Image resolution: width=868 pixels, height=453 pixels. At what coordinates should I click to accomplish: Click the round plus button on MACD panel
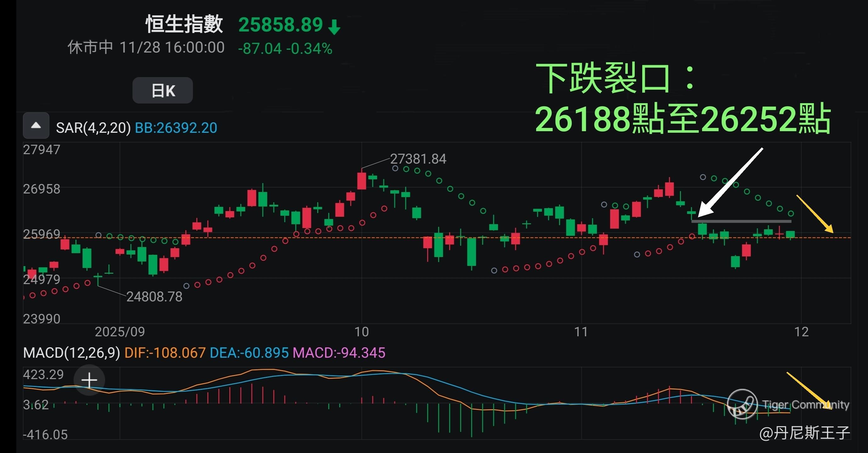pos(89,380)
